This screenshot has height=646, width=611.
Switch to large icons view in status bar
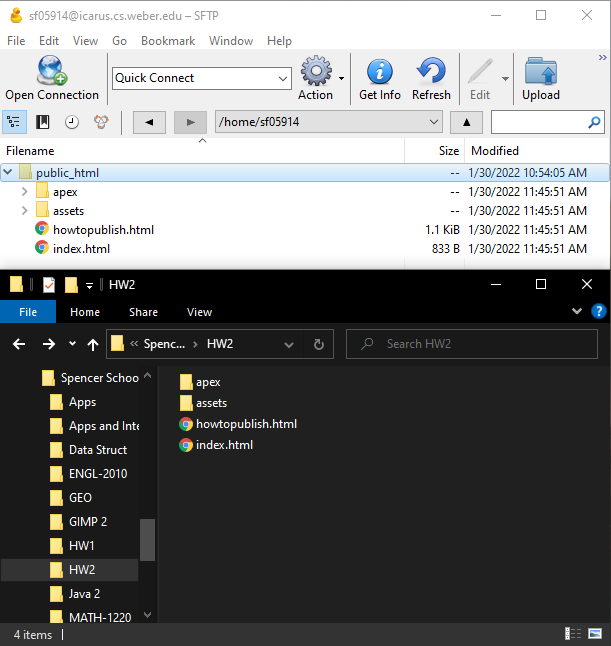point(595,634)
